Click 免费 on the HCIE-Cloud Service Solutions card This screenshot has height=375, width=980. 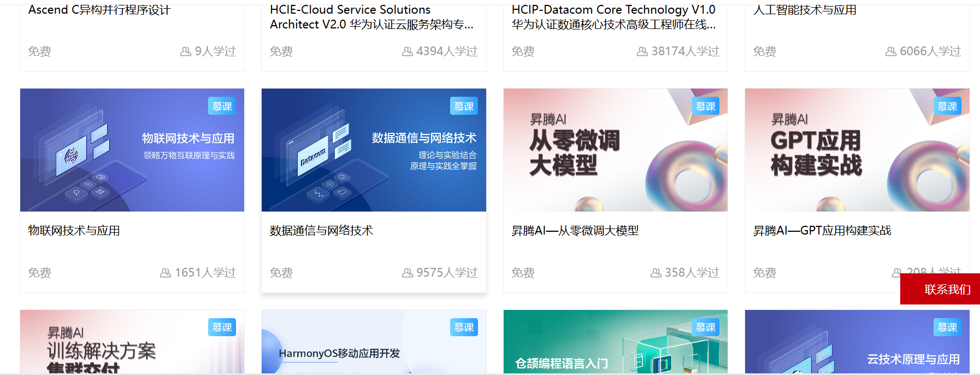(x=281, y=51)
